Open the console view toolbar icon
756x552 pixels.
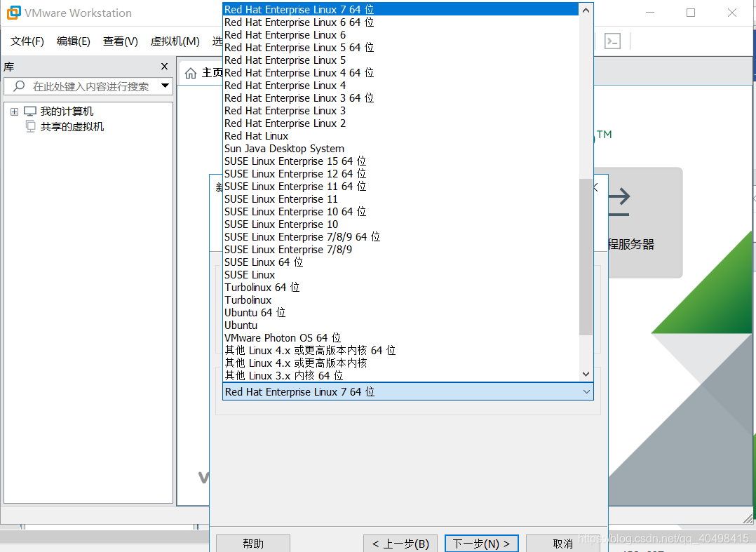coord(612,41)
